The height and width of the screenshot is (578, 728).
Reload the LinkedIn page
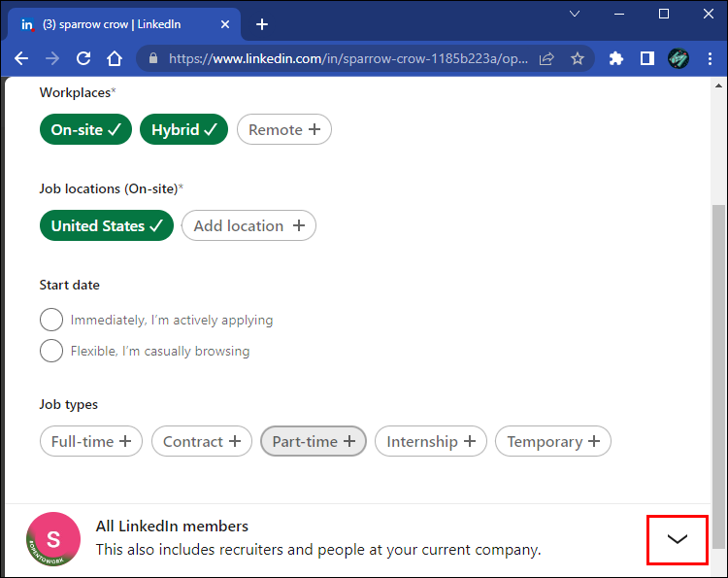click(83, 58)
